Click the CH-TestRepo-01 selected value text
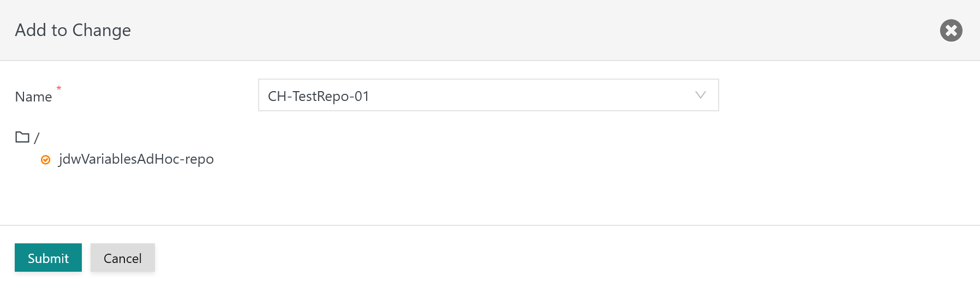This screenshot has width=980, height=287. [319, 96]
